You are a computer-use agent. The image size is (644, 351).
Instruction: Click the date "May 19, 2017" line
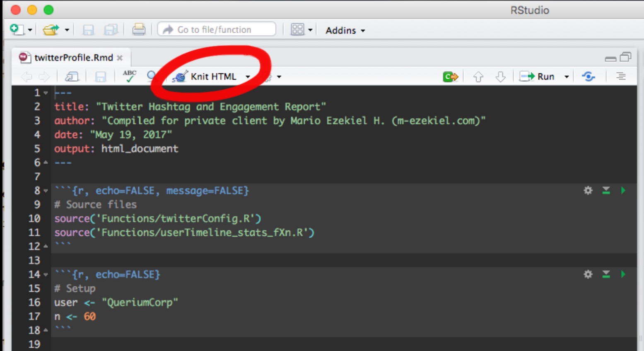(x=113, y=135)
